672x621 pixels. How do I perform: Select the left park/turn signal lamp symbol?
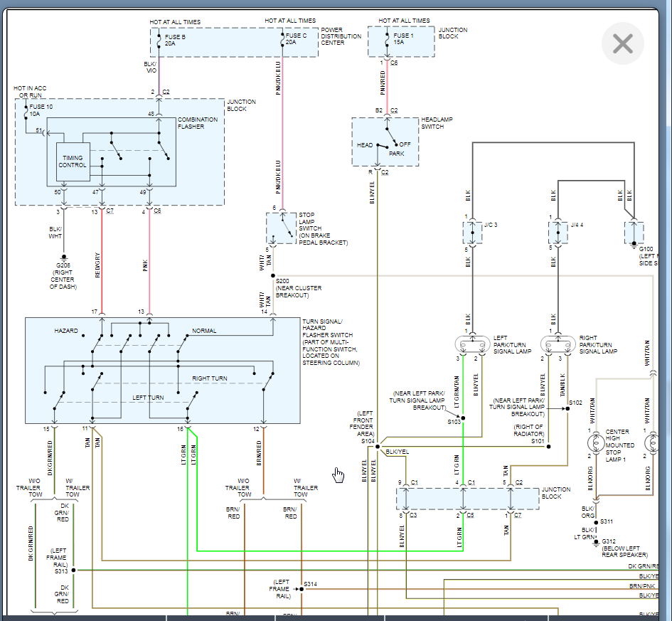[470, 345]
